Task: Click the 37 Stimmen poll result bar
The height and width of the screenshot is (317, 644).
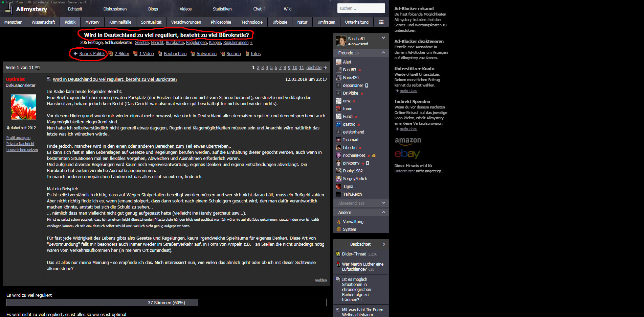Action: point(166,302)
